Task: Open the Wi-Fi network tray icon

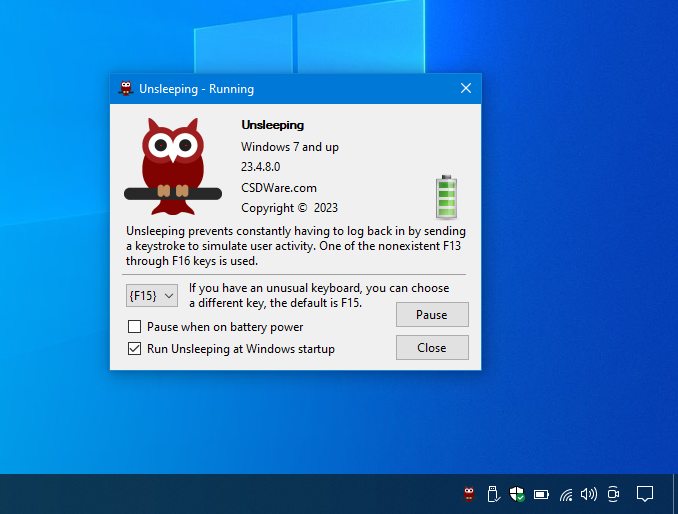Action: point(565,494)
